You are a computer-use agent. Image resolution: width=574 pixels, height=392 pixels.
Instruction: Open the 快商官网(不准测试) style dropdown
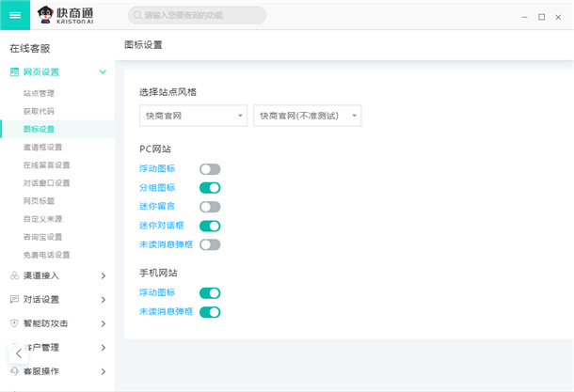(308, 115)
